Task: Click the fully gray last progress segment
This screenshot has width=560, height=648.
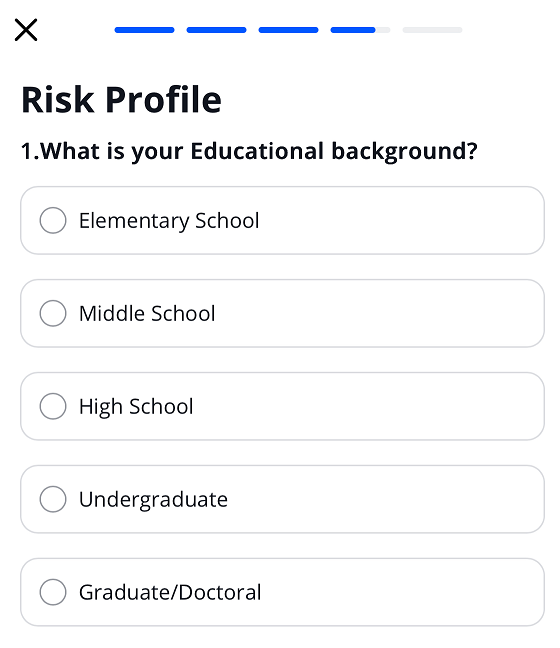Action: point(432,30)
